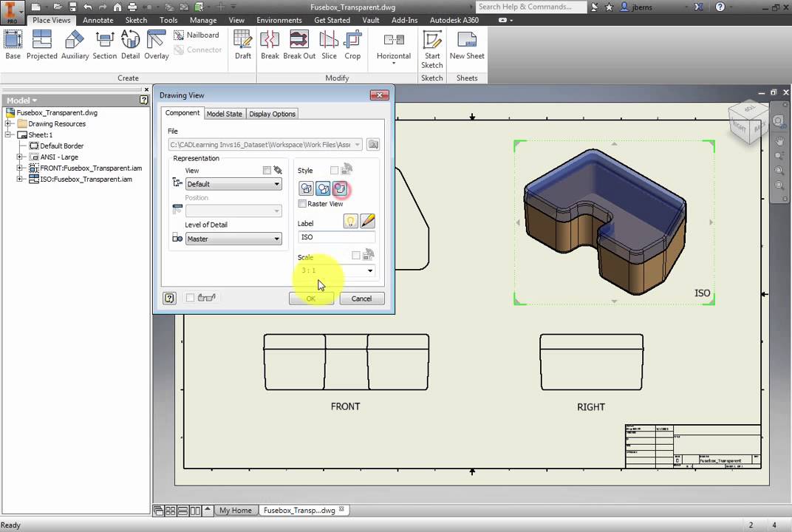Select the Detail view tool
This screenshot has width=792, height=532.
pyautogui.click(x=130, y=44)
